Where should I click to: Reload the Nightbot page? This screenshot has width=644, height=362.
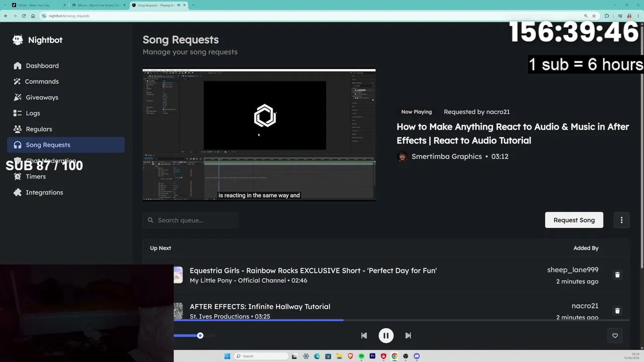(x=24, y=16)
